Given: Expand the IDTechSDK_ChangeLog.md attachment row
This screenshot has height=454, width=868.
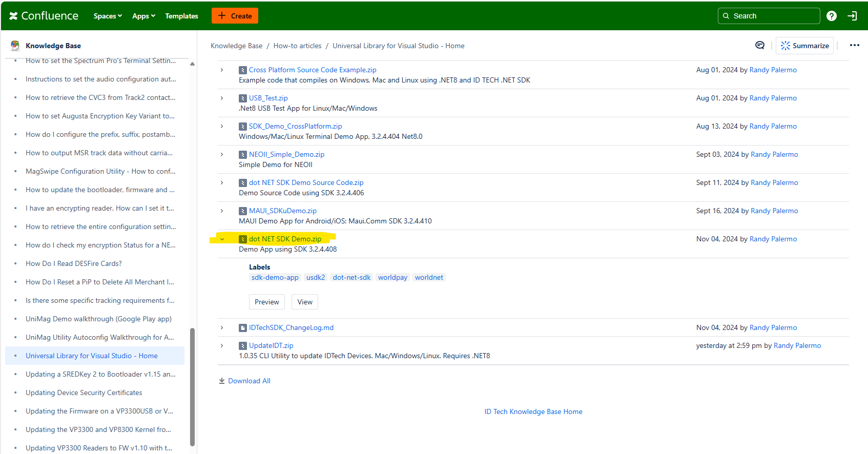Looking at the screenshot, I should pyautogui.click(x=222, y=327).
